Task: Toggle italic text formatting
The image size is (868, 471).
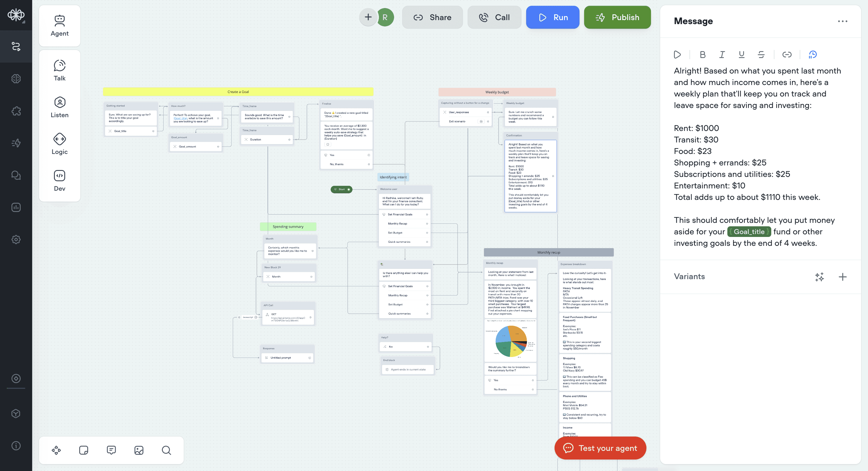Action: coord(722,55)
